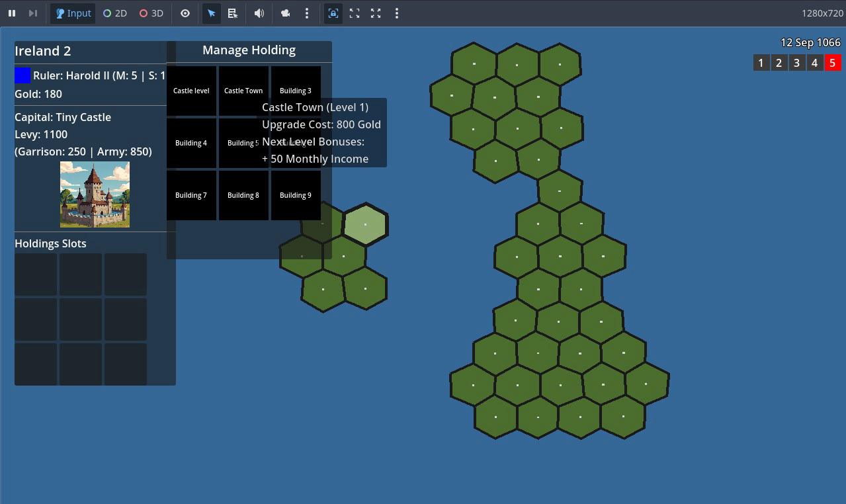Set game speed to 3

click(796, 63)
